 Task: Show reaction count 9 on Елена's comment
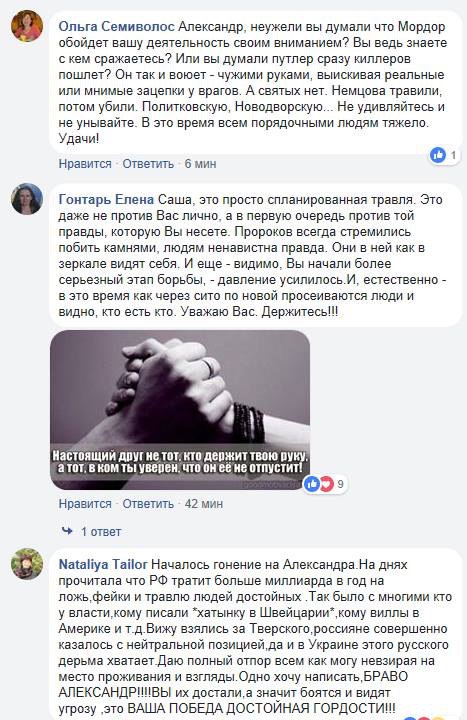click(340, 484)
